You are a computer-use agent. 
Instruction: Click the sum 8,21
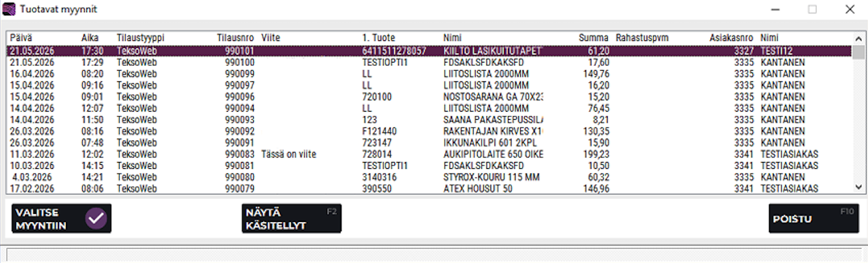coord(601,120)
